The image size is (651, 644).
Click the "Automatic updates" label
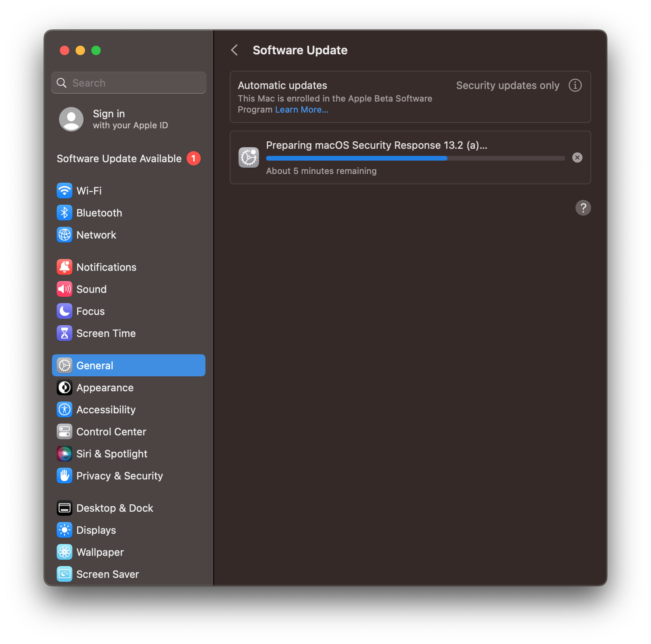click(283, 85)
